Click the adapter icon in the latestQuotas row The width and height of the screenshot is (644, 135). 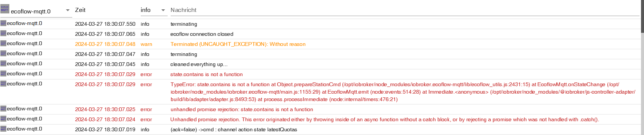3,129
